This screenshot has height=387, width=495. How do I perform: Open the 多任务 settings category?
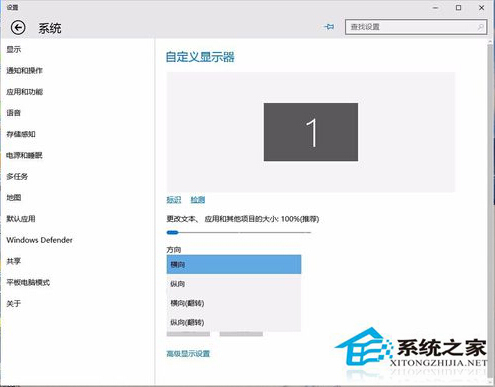17,176
